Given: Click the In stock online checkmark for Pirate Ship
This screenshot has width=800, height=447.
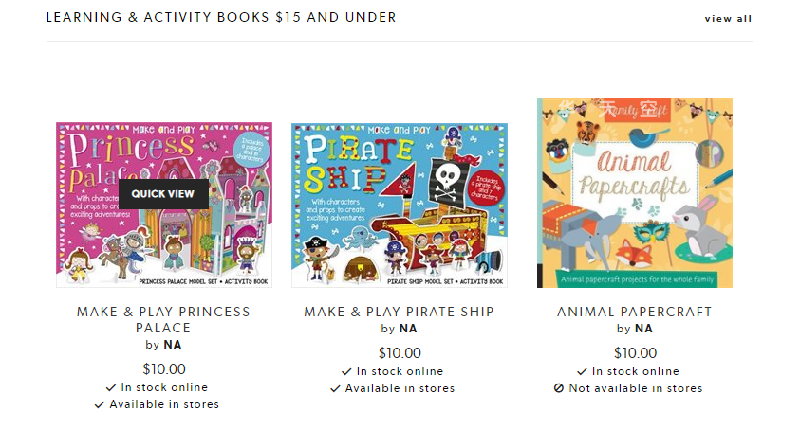Looking at the screenshot, I should click(347, 371).
